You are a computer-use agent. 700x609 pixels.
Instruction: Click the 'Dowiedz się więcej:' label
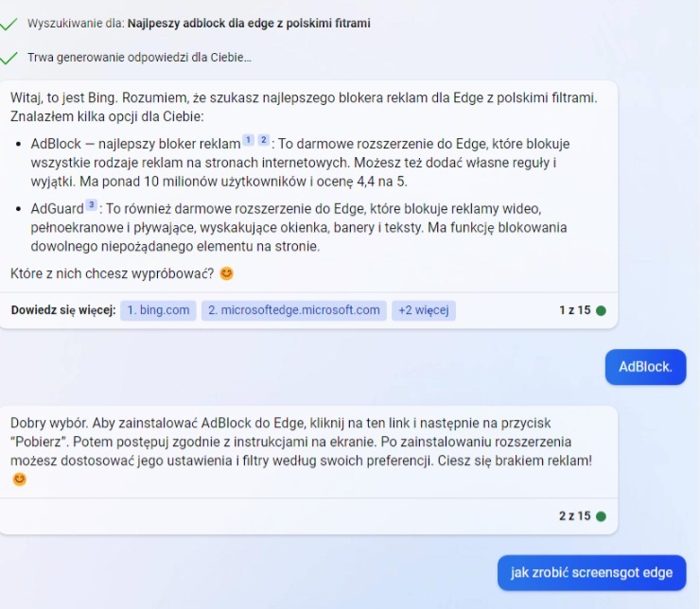[x=63, y=310]
